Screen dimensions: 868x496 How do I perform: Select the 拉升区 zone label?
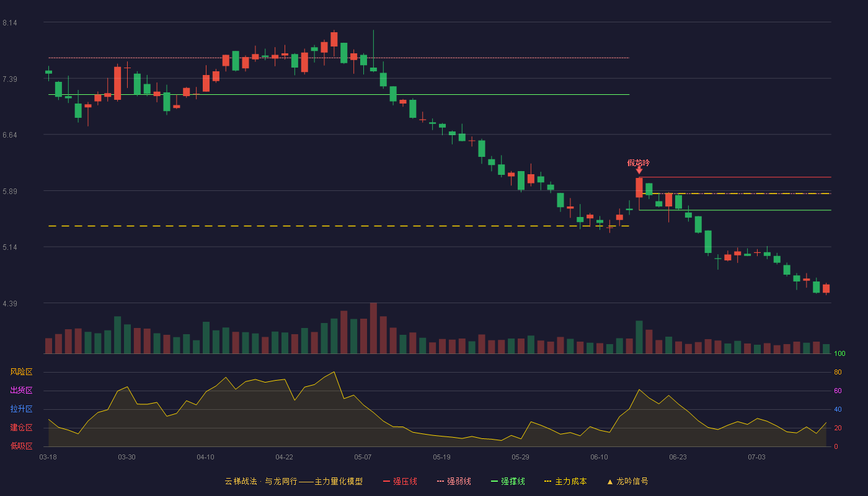tap(21, 409)
